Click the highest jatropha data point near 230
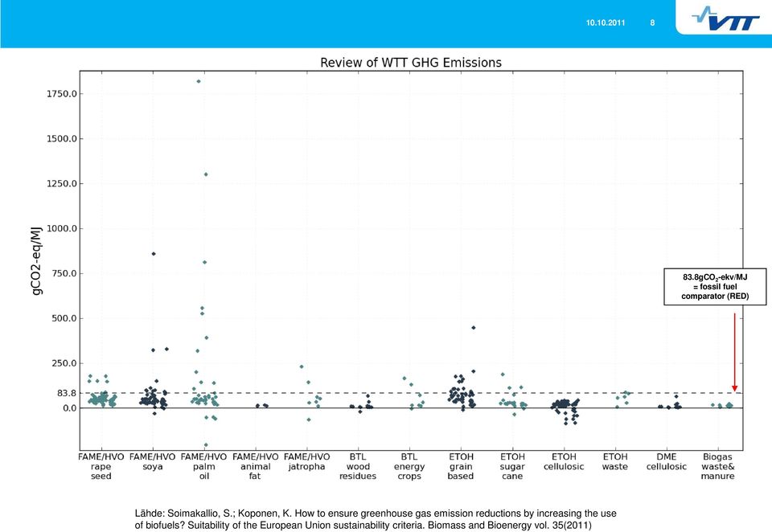Screen dimensions: 772x532 302,366
